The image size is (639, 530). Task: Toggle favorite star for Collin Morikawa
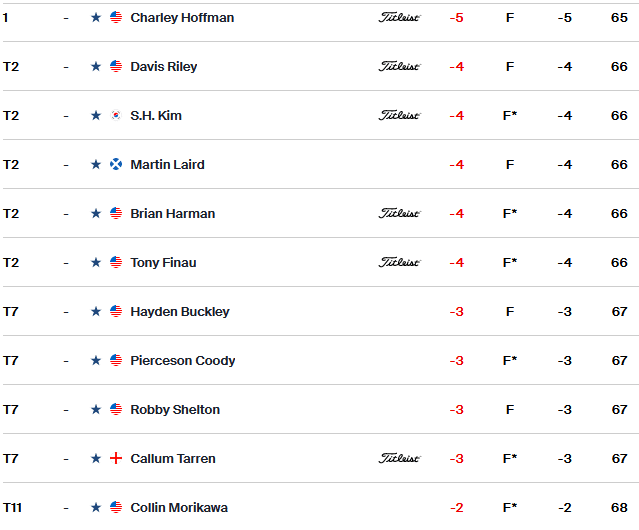(96, 508)
